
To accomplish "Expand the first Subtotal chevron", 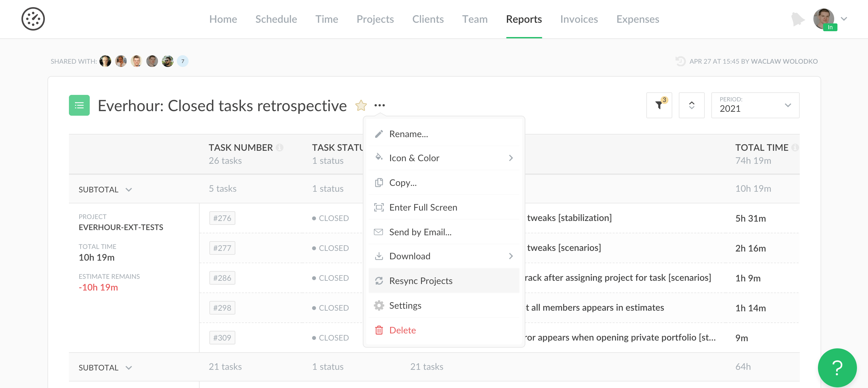I will (x=129, y=190).
